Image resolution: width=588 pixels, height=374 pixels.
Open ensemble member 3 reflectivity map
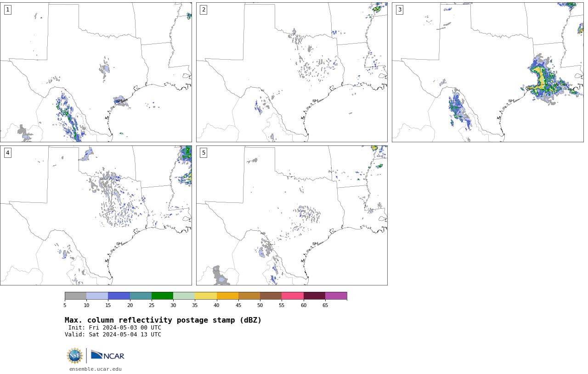point(488,72)
